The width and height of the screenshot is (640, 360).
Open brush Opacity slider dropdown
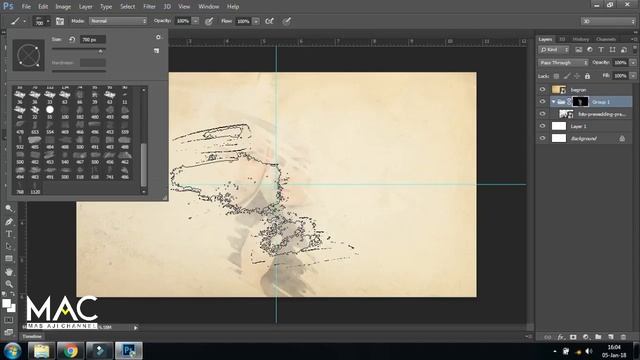196,21
